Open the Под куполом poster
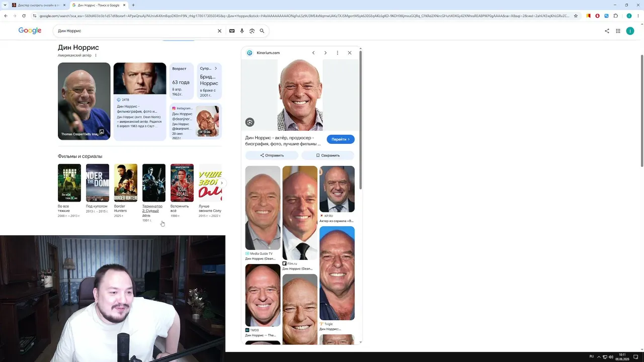The height and width of the screenshot is (362, 644). (98, 183)
